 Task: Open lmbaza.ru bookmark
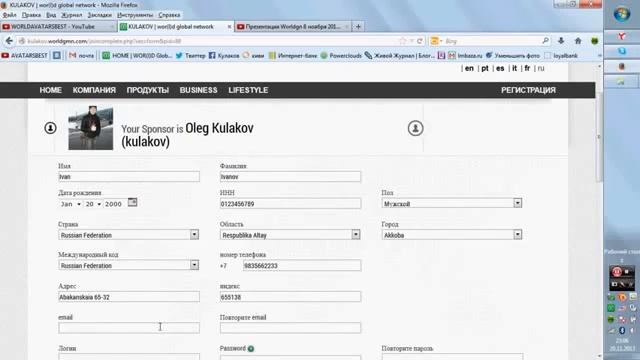pyautogui.click(x=465, y=56)
